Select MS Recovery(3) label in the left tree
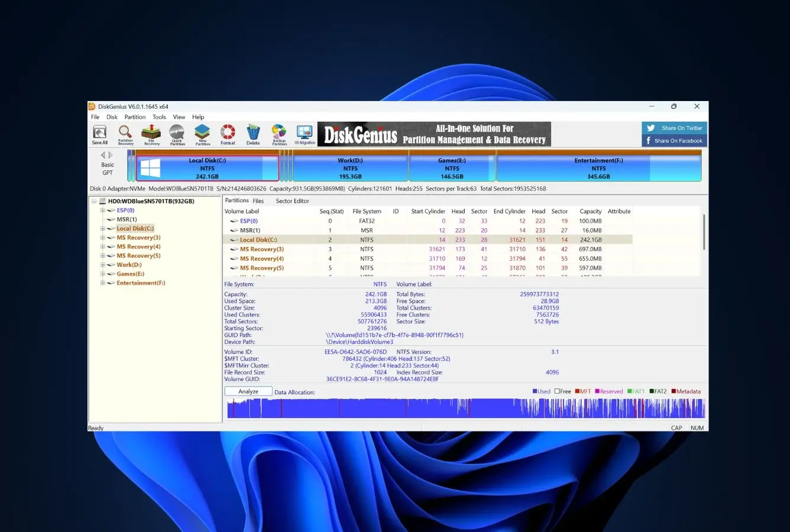This screenshot has width=790, height=532. (x=138, y=238)
